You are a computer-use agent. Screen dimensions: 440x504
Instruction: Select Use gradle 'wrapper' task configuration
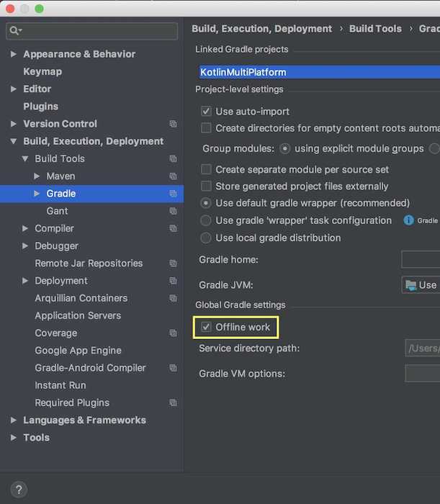coord(206,220)
